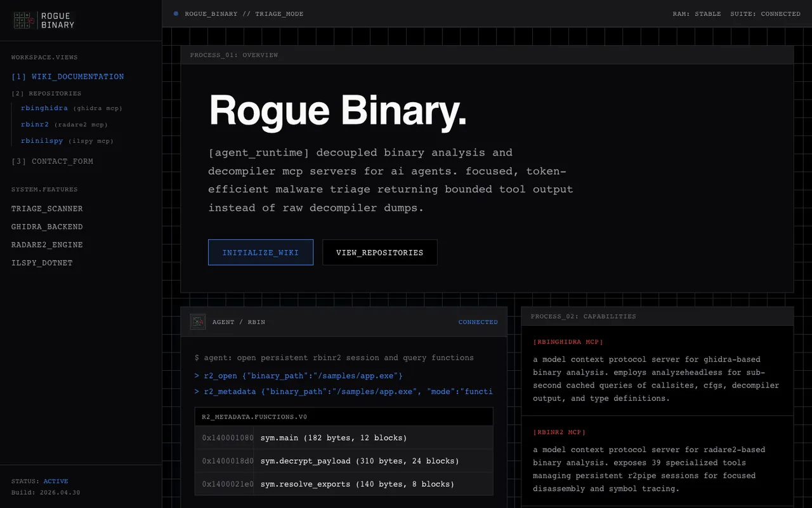Select ILSPY_DOTNET feature
This screenshot has width=812, height=508.
click(x=42, y=263)
